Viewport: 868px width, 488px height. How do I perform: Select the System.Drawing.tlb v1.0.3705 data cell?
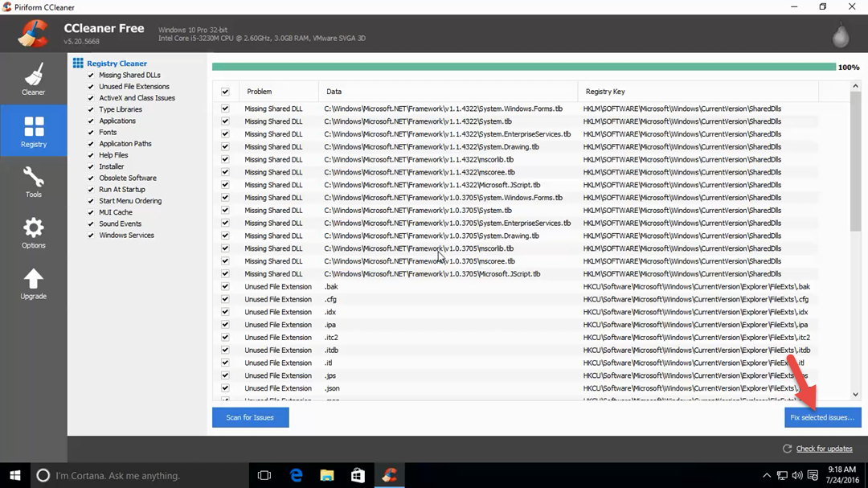tap(432, 236)
